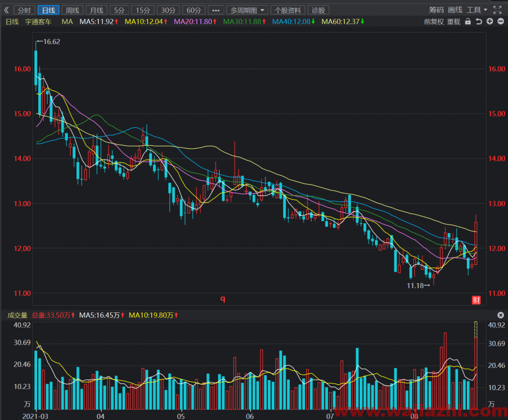508x420 pixels.
Task: Click the undo/reset arrow icon
Action: 479,21
